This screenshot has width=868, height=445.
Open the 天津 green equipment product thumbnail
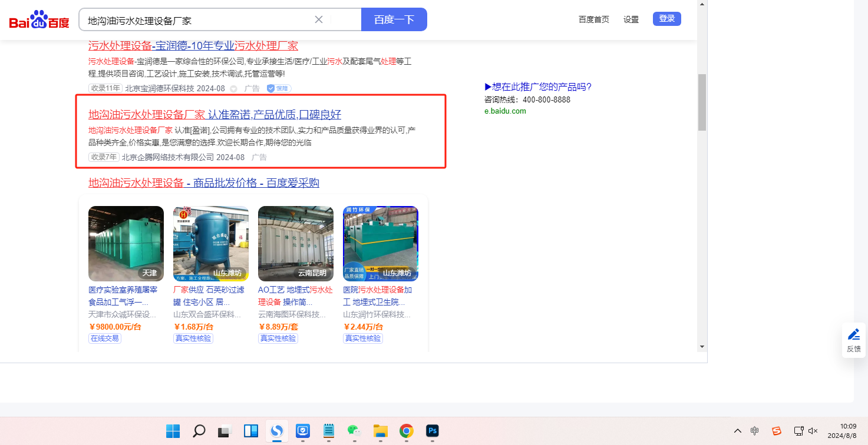(126, 243)
